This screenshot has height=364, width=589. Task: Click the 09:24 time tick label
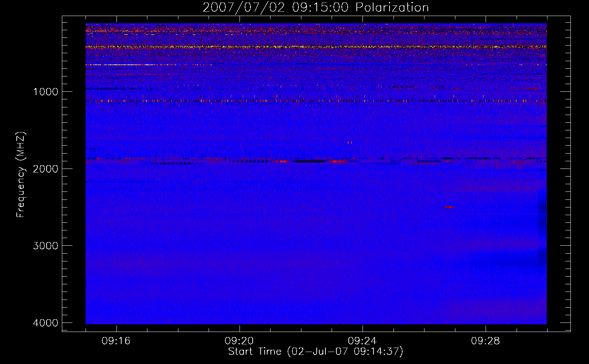pos(362,341)
